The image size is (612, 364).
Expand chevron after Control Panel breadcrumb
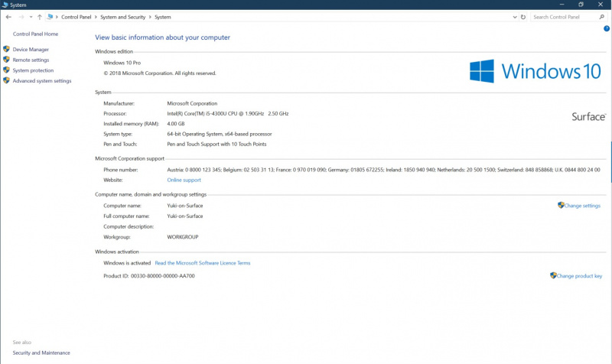click(96, 17)
